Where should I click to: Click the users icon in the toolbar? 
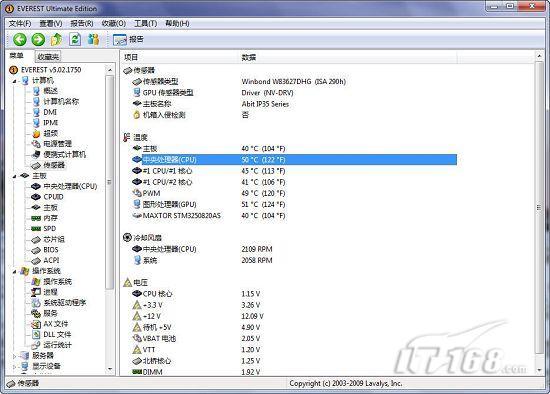tap(93, 39)
